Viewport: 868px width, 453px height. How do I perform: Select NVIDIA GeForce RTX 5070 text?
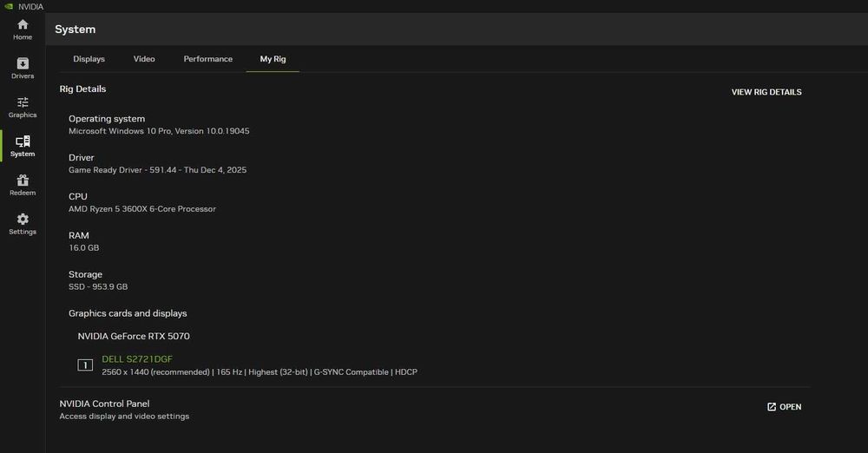134,336
